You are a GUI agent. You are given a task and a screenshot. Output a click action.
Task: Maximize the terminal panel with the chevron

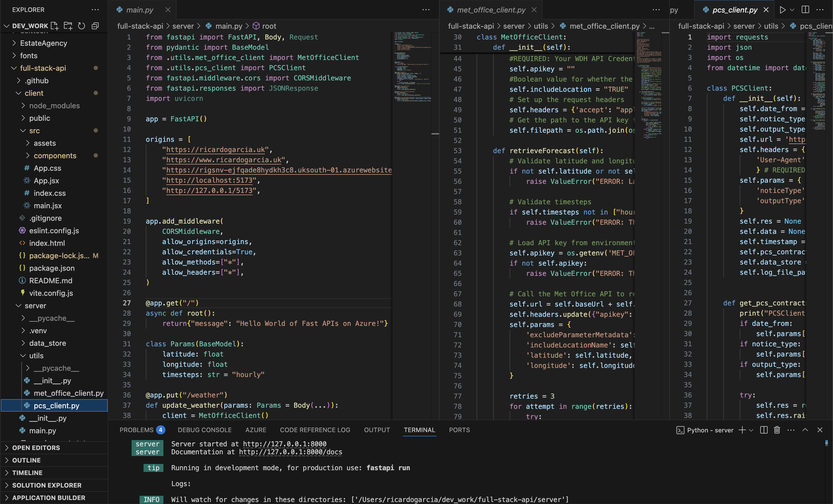(x=805, y=430)
